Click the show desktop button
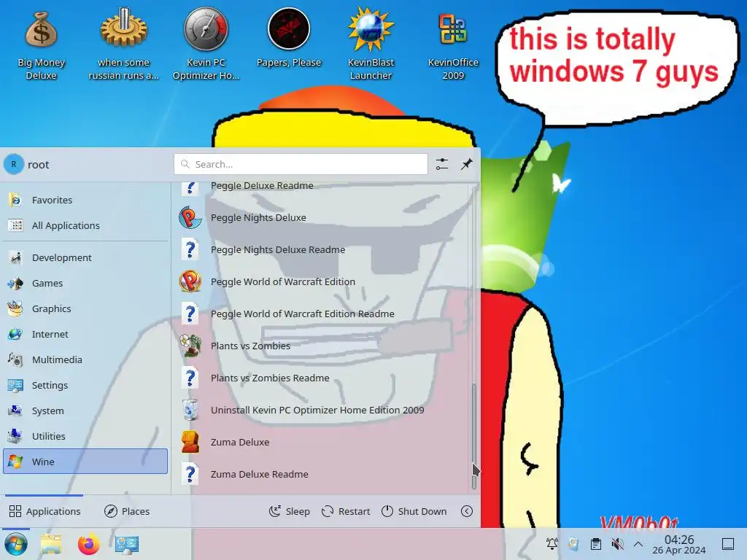 coord(728,544)
